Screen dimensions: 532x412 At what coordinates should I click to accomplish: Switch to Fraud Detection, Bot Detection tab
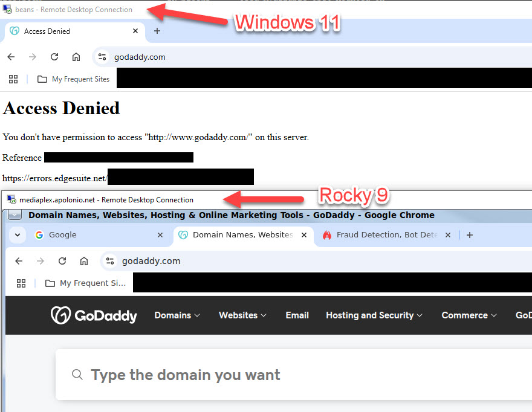coord(387,235)
